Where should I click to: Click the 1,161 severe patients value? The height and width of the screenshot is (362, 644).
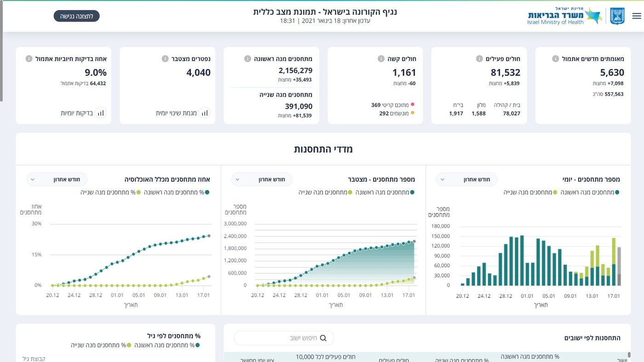click(x=404, y=73)
